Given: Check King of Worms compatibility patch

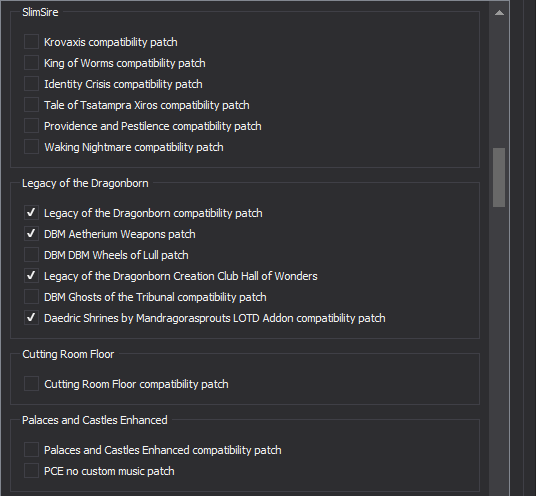Looking at the screenshot, I should pyautogui.click(x=31, y=63).
